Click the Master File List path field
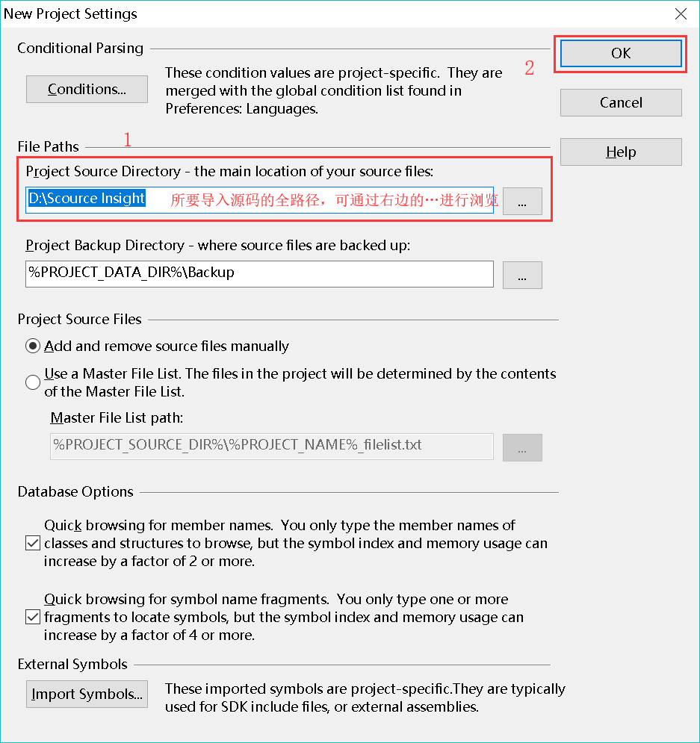Viewport: 700px width, 743px height. pos(272,447)
